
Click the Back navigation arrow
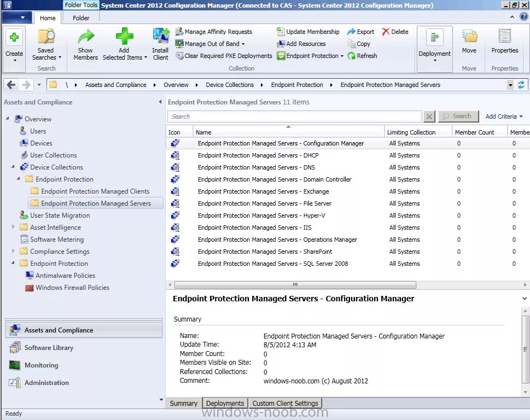11,85
